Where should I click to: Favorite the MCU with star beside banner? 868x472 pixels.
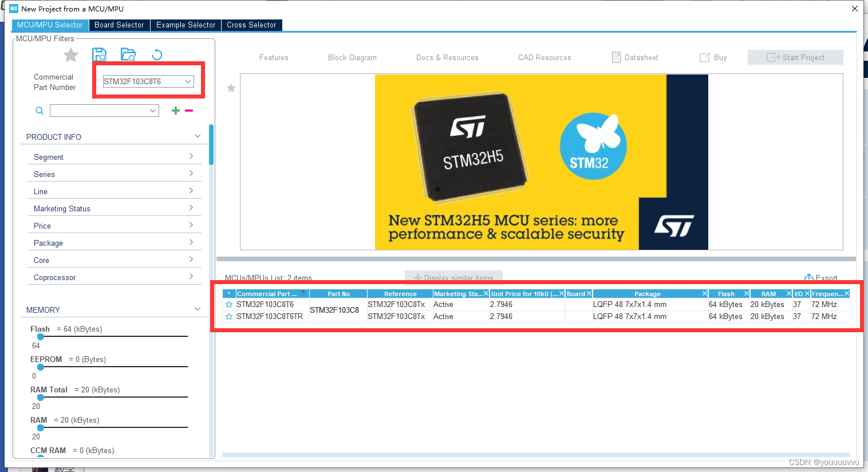click(x=231, y=88)
